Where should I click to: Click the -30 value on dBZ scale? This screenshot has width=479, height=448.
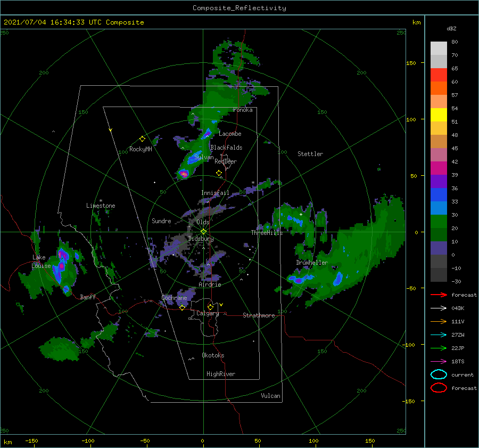pyautogui.click(x=456, y=281)
